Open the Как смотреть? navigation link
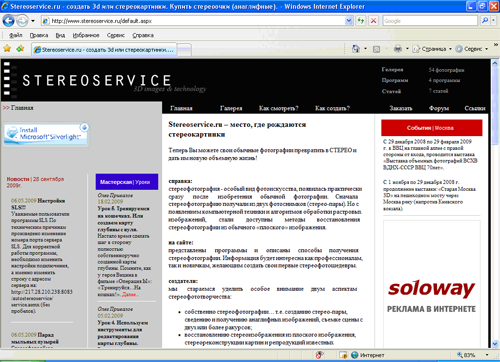This screenshot has width=500, height=362. pyautogui.click(x=278, y=108)
